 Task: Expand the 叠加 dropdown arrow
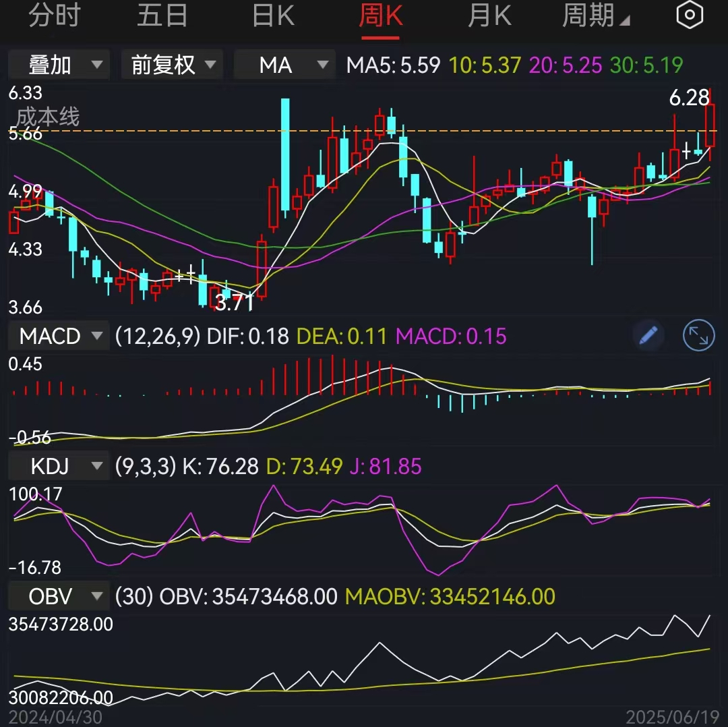(x=98, y=65)
